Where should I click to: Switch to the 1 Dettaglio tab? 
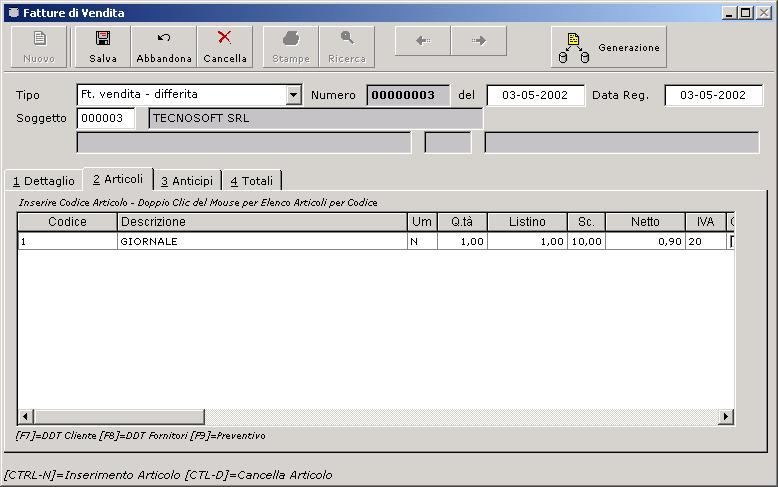[44, 181]
